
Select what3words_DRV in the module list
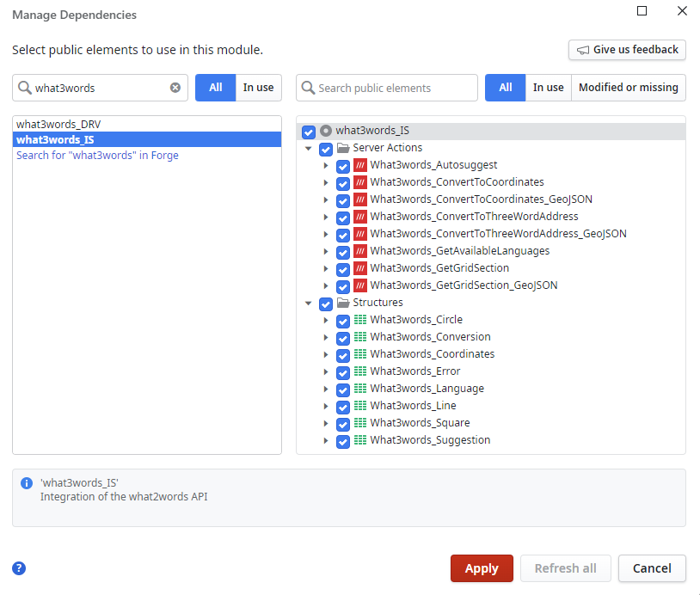click(58, 125)
